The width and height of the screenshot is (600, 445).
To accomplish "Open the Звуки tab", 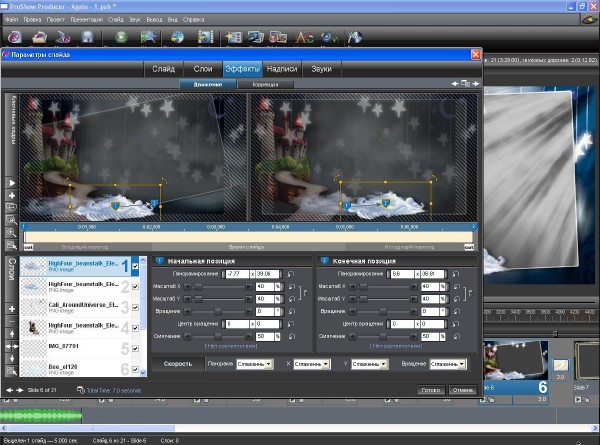I will click(x=322, y=69).
